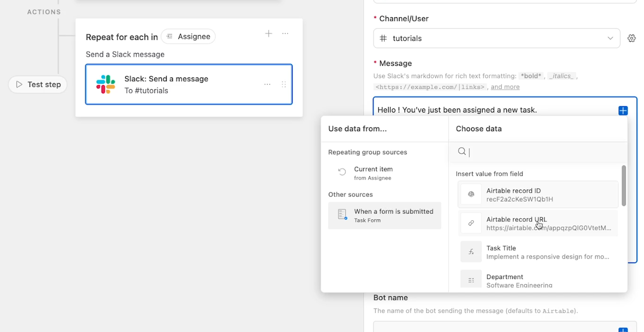Select Current item from Assignee source
This screenshot has height=332, width=644.
(x=384, y=173)
